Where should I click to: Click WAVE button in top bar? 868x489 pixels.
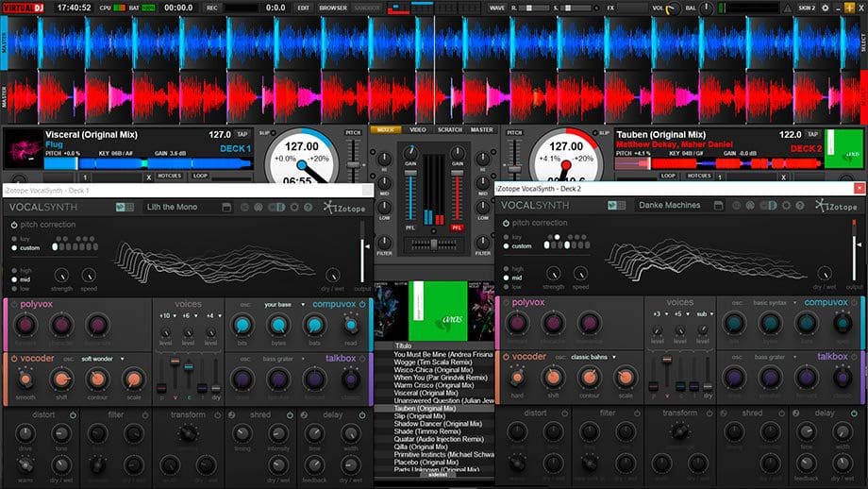pos(497,8)
